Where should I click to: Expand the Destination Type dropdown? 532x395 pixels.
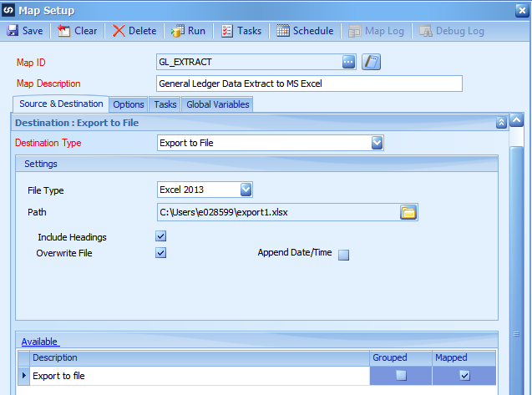377,143
